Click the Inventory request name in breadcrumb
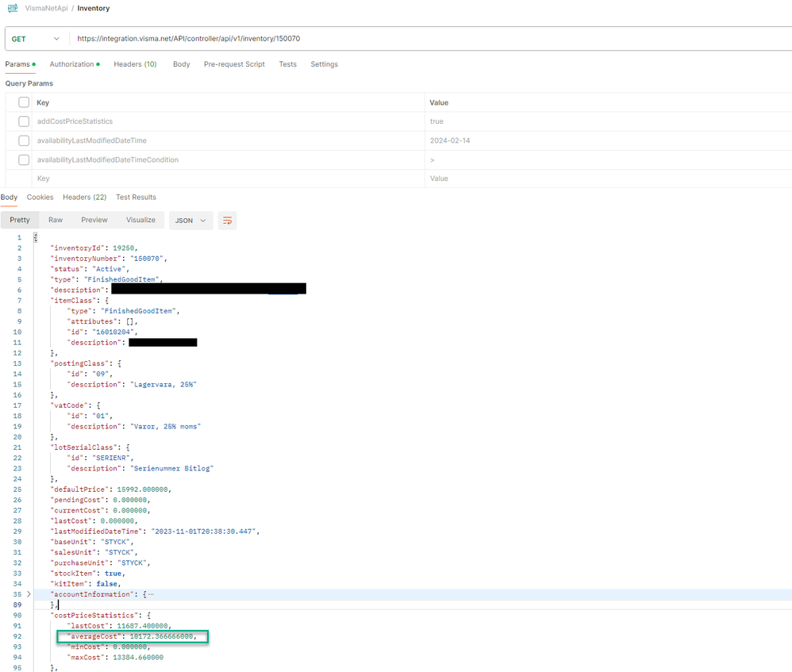 [x=94, y=8]
